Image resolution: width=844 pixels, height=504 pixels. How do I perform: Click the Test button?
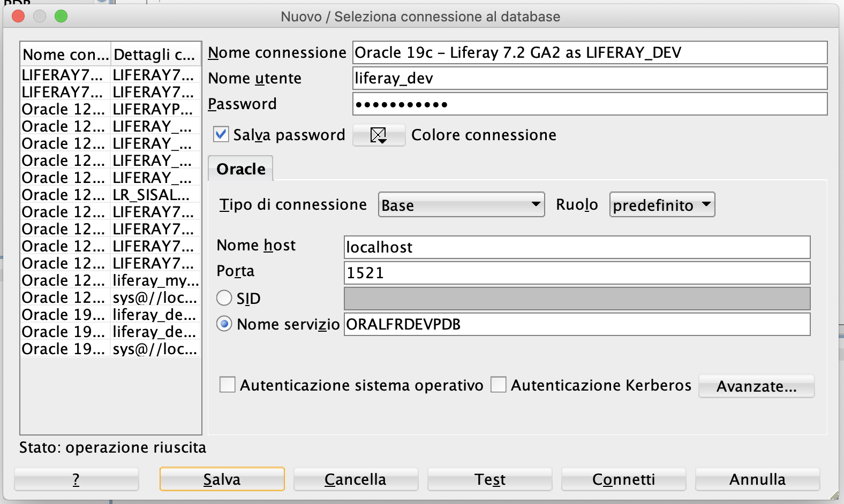489,479
